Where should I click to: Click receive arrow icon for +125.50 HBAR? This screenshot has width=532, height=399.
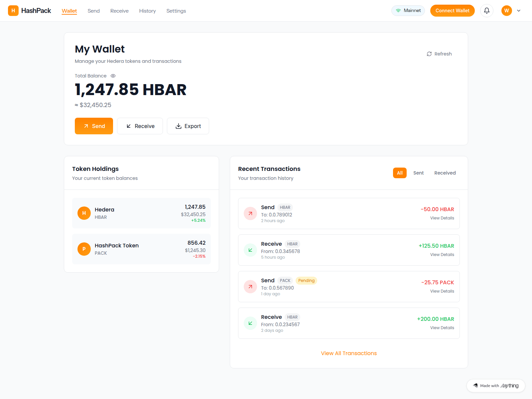click(250, 250)
